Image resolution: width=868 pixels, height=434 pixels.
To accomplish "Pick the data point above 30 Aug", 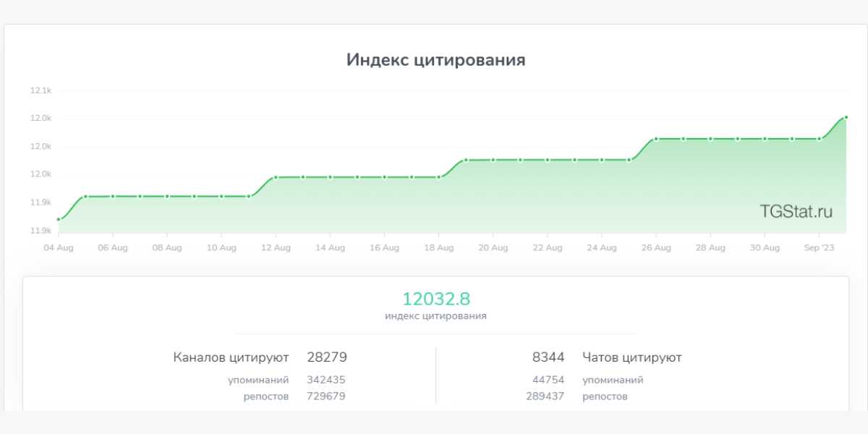I will (765, 138).
